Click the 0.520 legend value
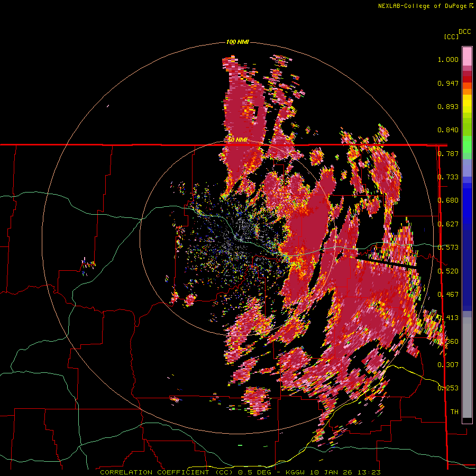476x476 pixels. coord(448,271)
